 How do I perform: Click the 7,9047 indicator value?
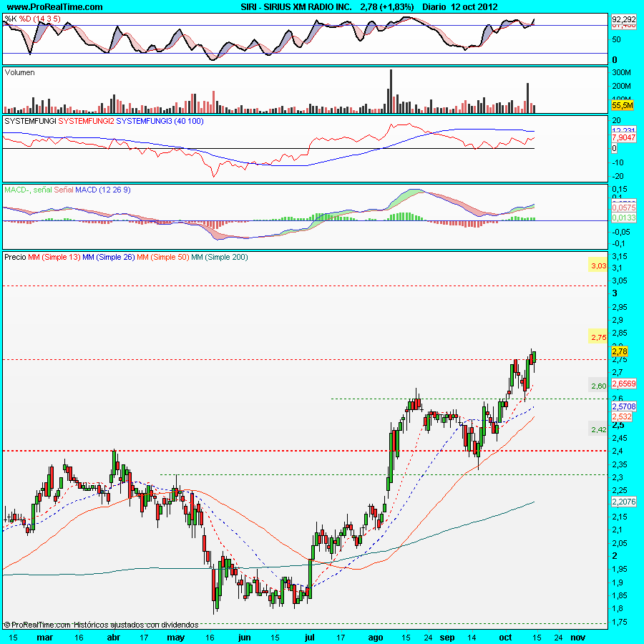tap(623, 137)
